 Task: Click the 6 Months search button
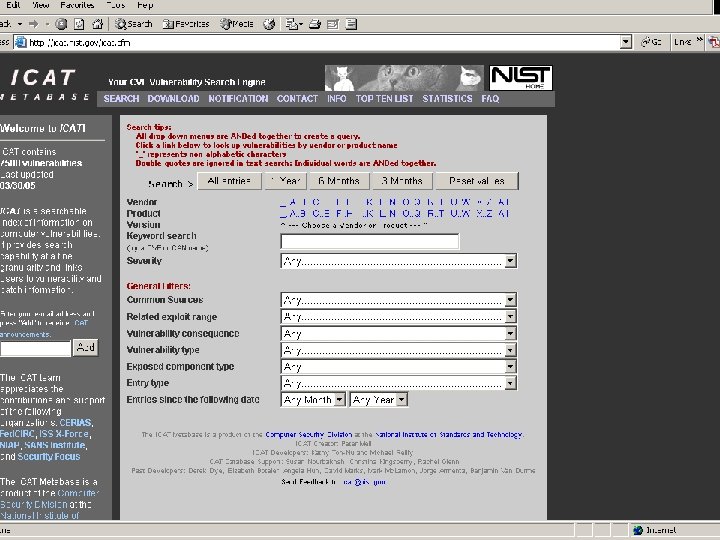(x=339, y=181)
